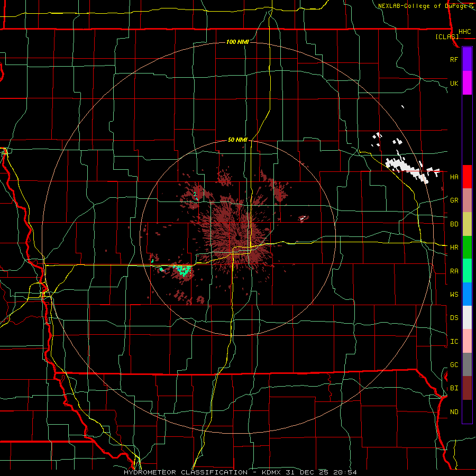
Task: Click the green rain echo cluster
Action: pos(183,270)
